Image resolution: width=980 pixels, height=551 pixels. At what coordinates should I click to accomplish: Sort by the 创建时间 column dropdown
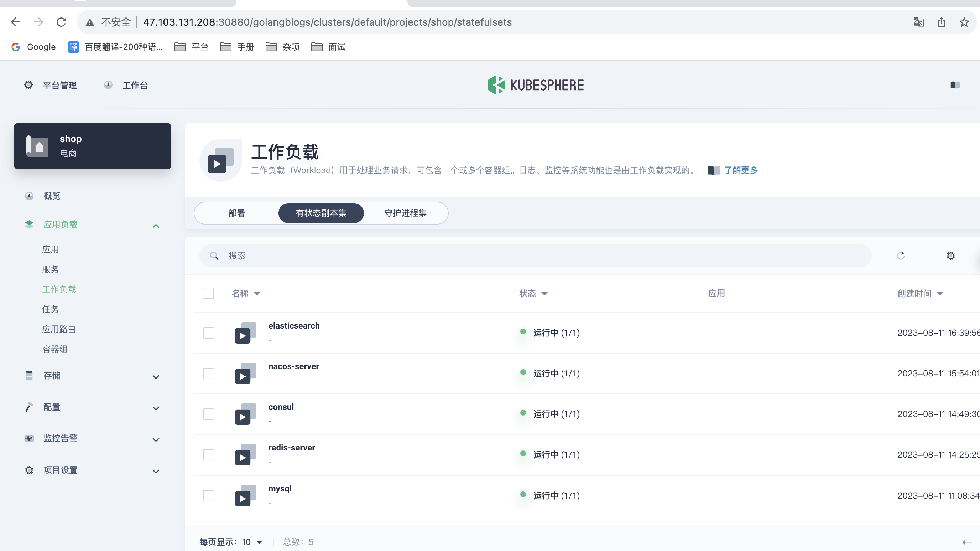(x=920, y=293)
